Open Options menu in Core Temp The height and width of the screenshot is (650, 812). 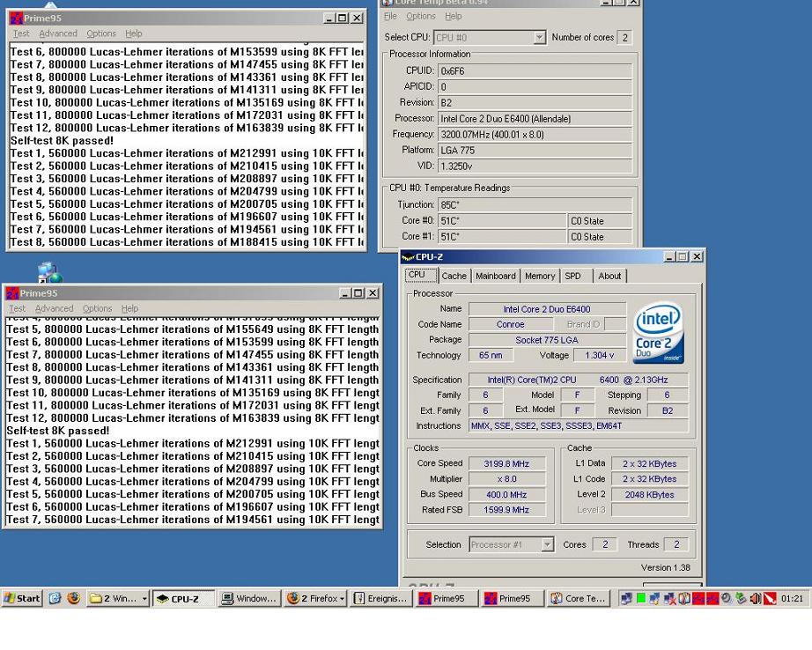(420, 17)
